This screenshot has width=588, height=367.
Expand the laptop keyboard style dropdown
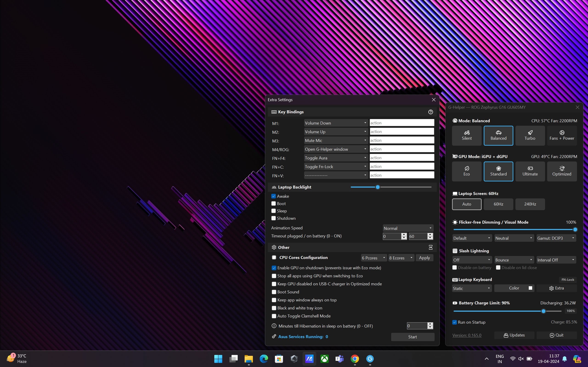tap(472, 288)
